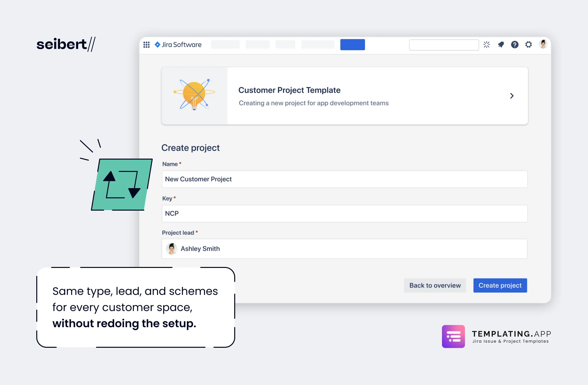Expand the Customer Project Template chevron
Screen dimensions: 588x385
tap(512, 96)
